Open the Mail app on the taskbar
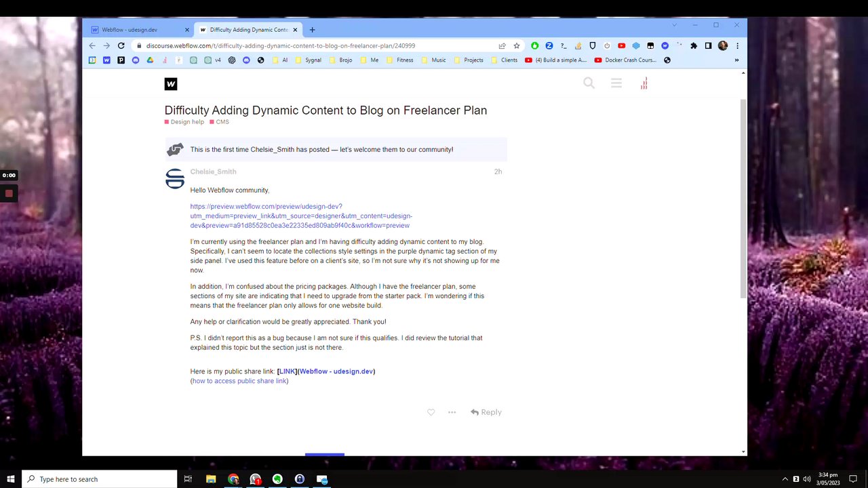This screenshot has height=488, width=868. pos(322,479)
